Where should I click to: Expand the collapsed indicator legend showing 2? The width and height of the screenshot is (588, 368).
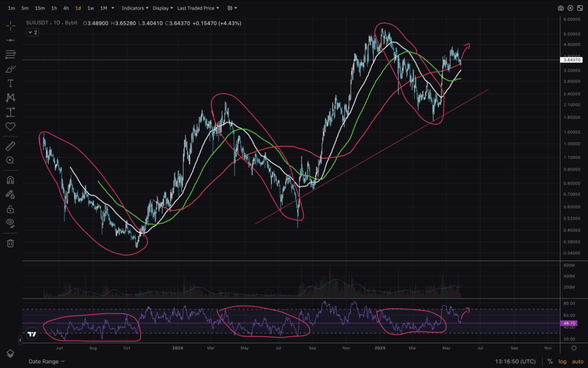pos(32,33)
